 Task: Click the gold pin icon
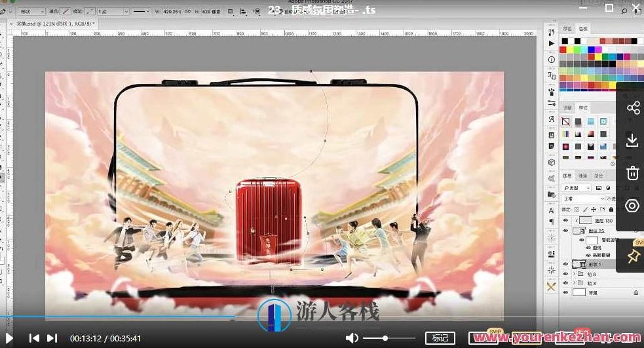pos(633,256)
